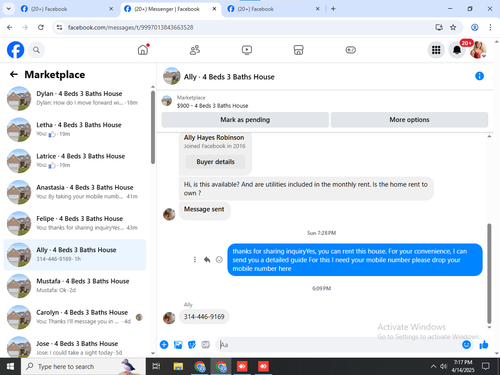Open Chrome three-dot menu
This screenshot has width=500, height=375.
coord(490,27)
